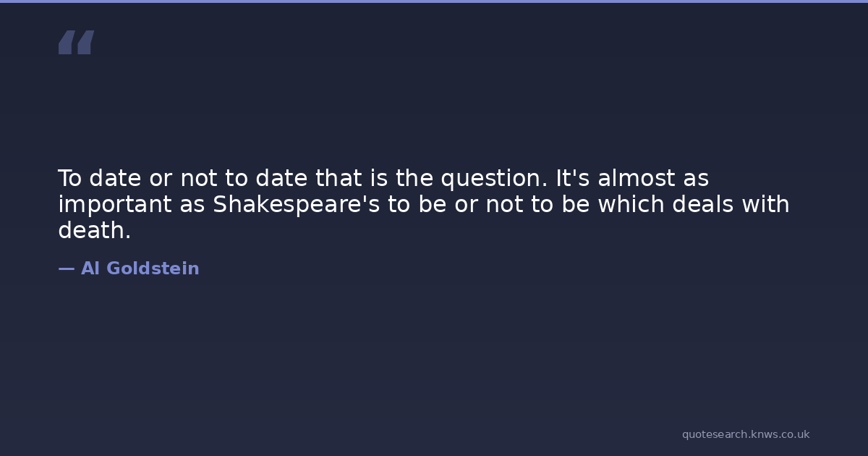
Task: Click the word "It's" in the first line
Action: pyautogui.click(x=573, y=178)
